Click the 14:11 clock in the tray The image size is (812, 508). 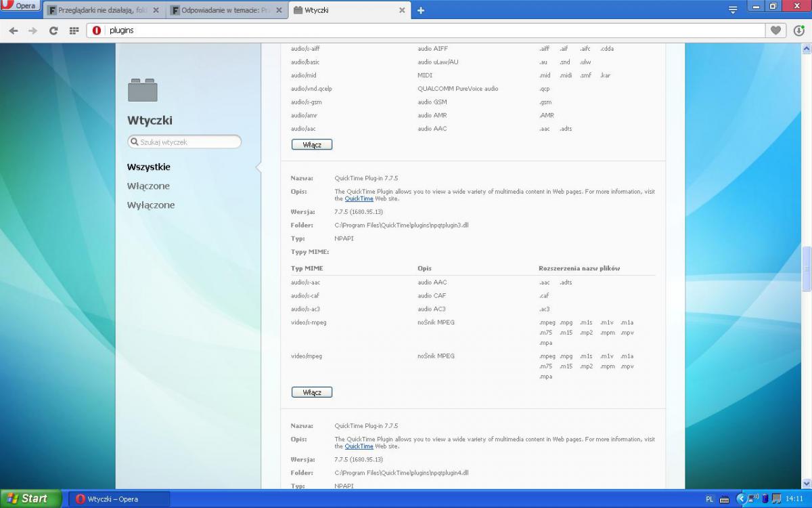click(x=794, y=499)
